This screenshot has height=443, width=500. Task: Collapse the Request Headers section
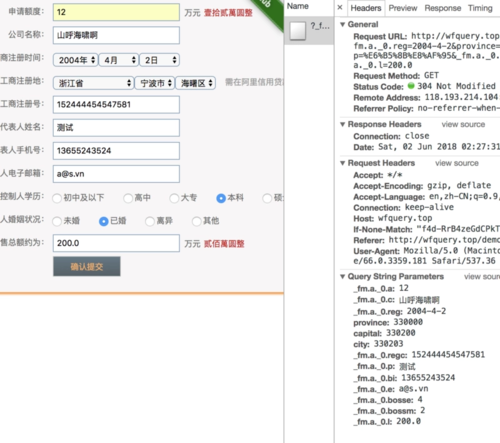tap(342, 163)
